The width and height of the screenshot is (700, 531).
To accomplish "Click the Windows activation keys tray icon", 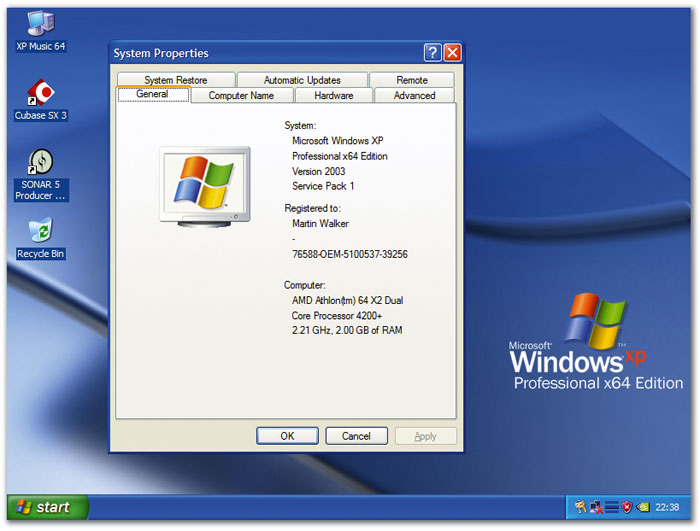I will click(580, 507).
